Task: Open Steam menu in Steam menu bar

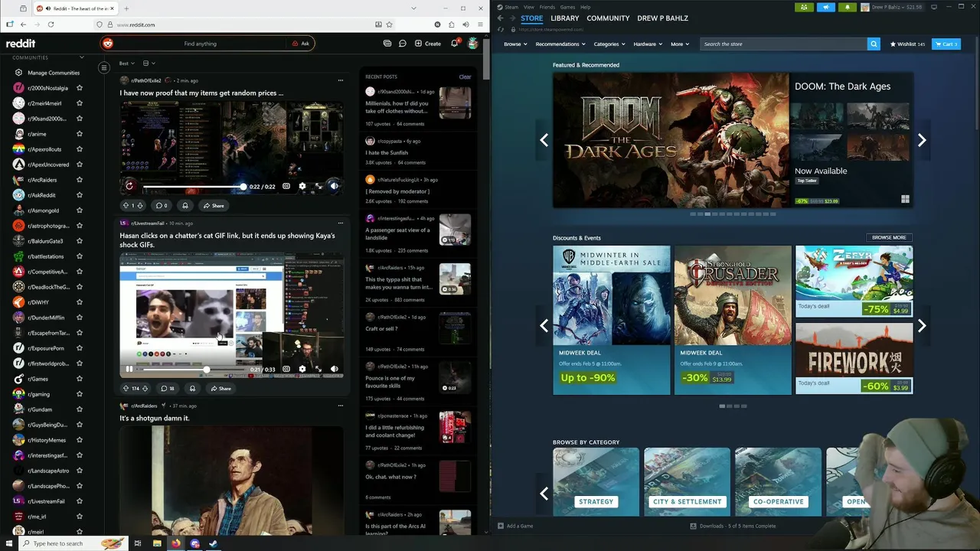Action: (511, 7)
